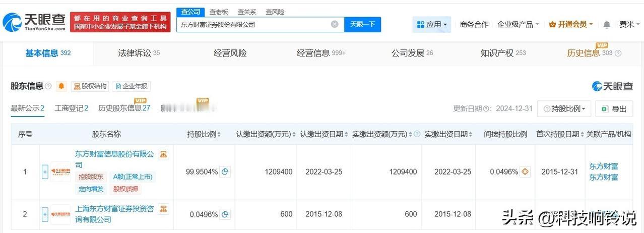The image size is (644, 233).
Task: Select 查风险 search mode
Action: (x=275, y=12)
